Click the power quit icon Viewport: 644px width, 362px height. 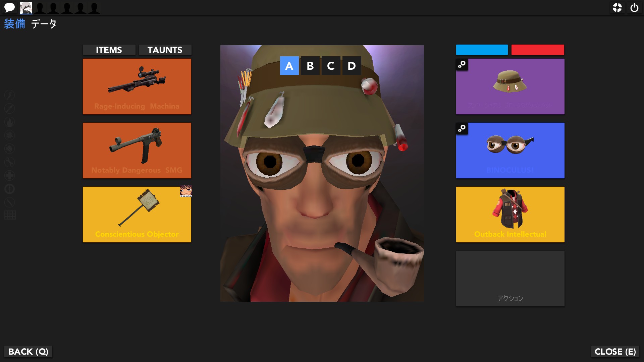pos(634,8)
